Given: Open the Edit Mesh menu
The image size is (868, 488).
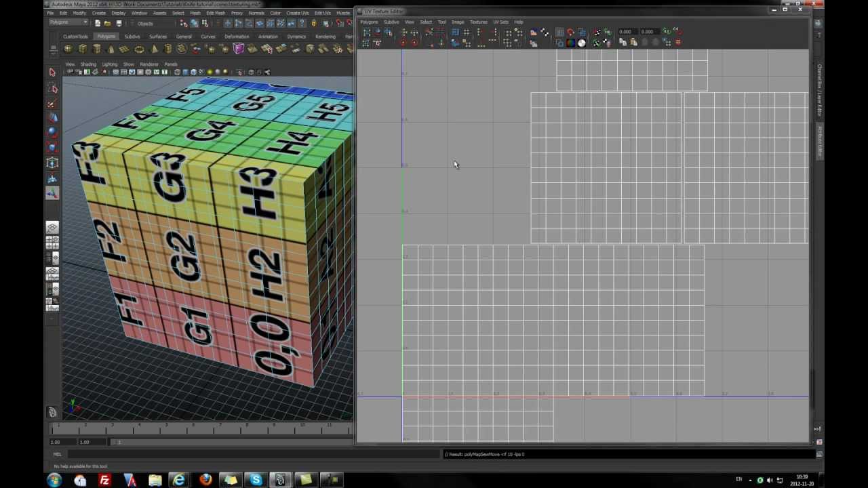Looking at the screenshot, I should click(x=216, y=13).
